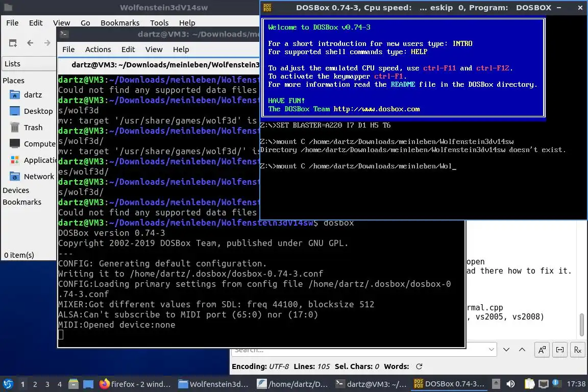Switch to the /home/dartz text editor taskbar entry
This screenshot has width=588, height=392.
pos(292,384)
